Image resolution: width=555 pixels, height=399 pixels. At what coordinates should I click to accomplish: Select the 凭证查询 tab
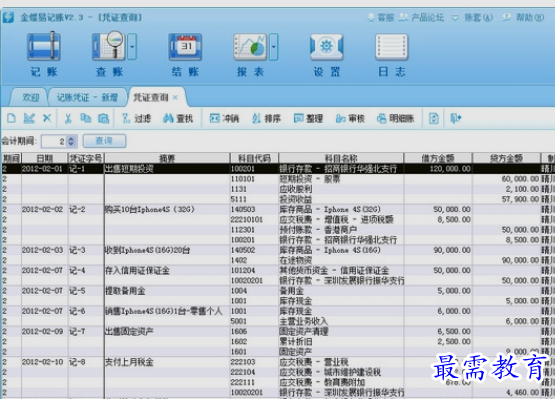151,97
